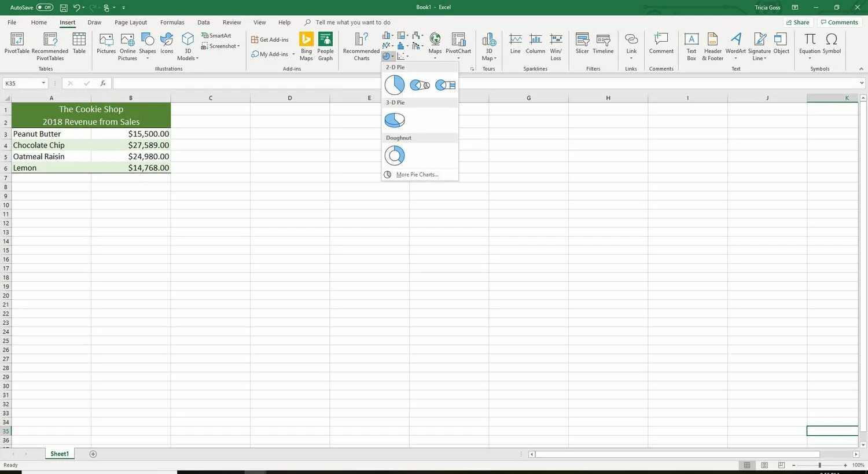
Task: Click the Share button
Action: tap(797, 23)
